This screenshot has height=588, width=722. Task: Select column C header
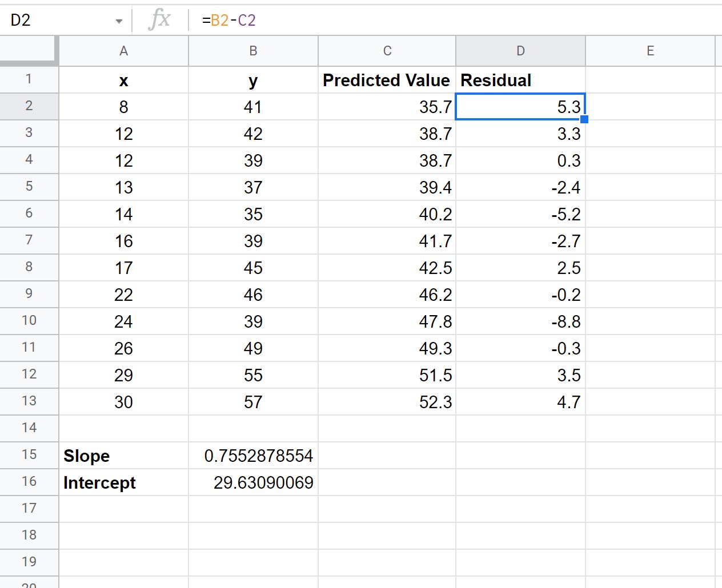387,51
